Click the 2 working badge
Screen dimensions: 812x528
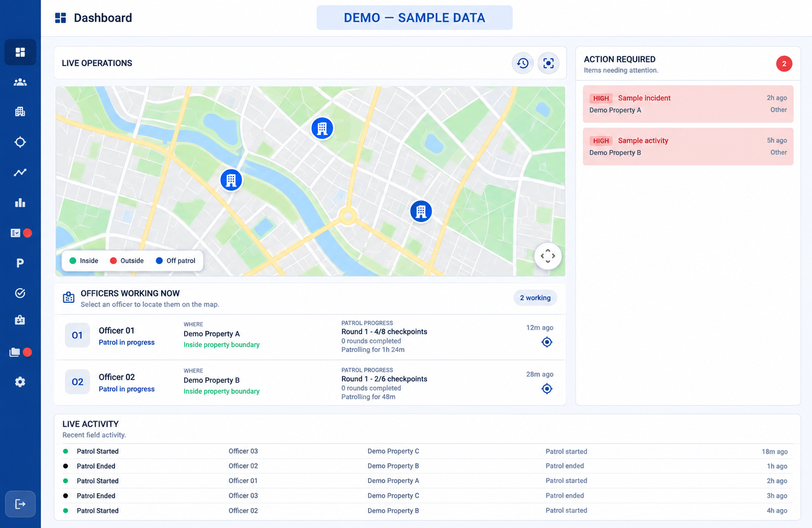535,298
